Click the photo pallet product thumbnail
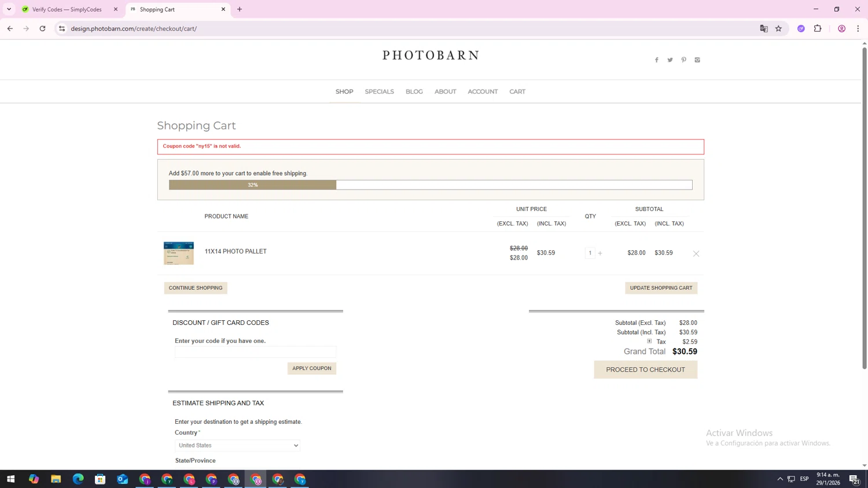 (179, 253)
